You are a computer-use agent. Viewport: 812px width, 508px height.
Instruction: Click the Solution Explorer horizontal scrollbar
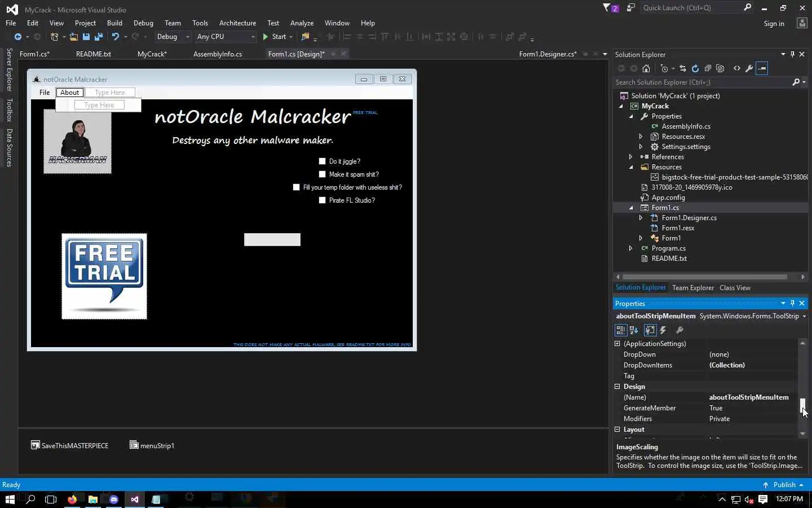point(705,277)
